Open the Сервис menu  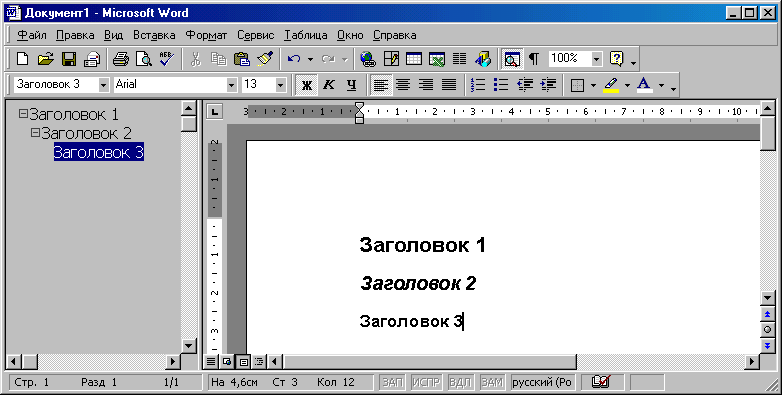click(x=256, y=35)
